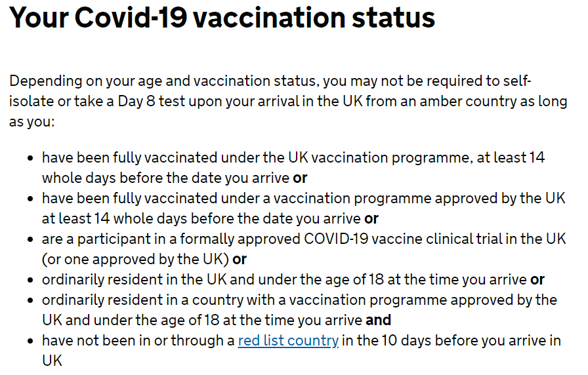Image resolution: width=588 pixels, height=375 pixels.
Task: Open the red list country link
Action: [288, 340]
